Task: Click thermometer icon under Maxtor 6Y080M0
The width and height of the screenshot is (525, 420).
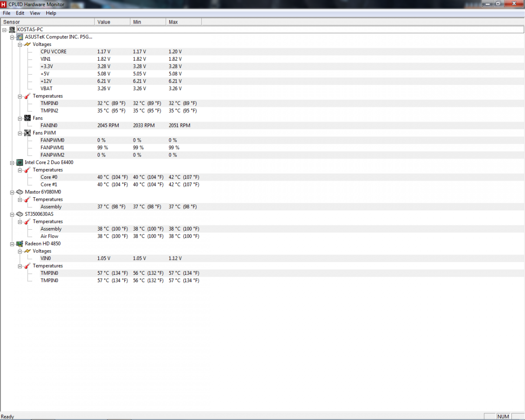Action: pyautogui.click(x=28, y=199)
